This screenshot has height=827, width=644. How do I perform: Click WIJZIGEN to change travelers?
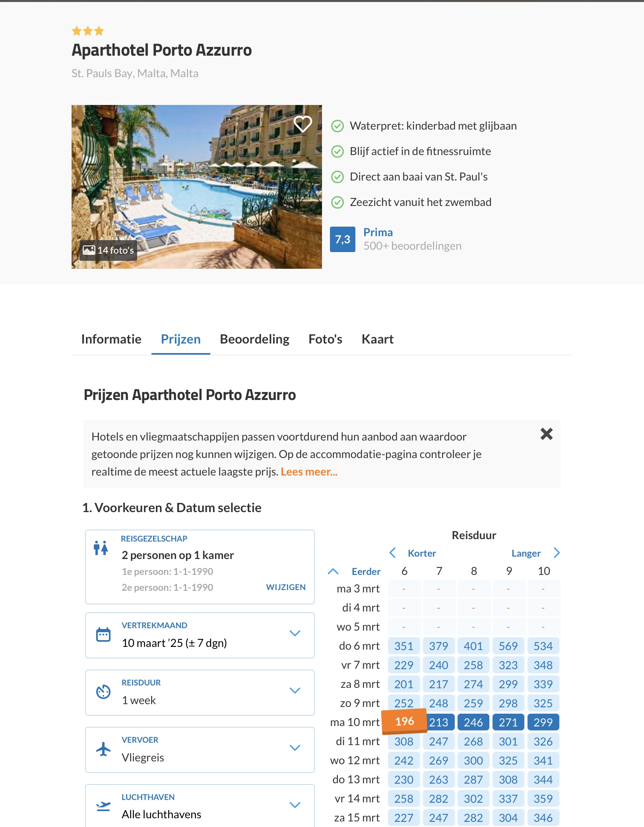click(x=286, y=587)
